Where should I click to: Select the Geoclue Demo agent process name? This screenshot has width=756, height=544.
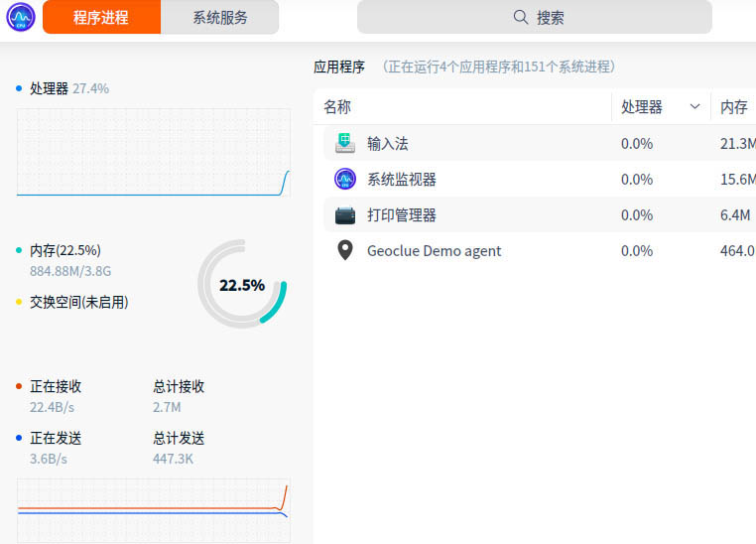pyautogui.click(x=434, y=250)
